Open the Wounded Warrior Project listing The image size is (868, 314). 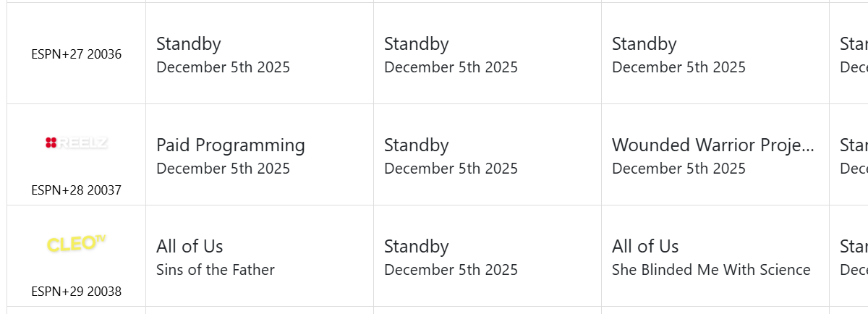[x=712, y=145]
